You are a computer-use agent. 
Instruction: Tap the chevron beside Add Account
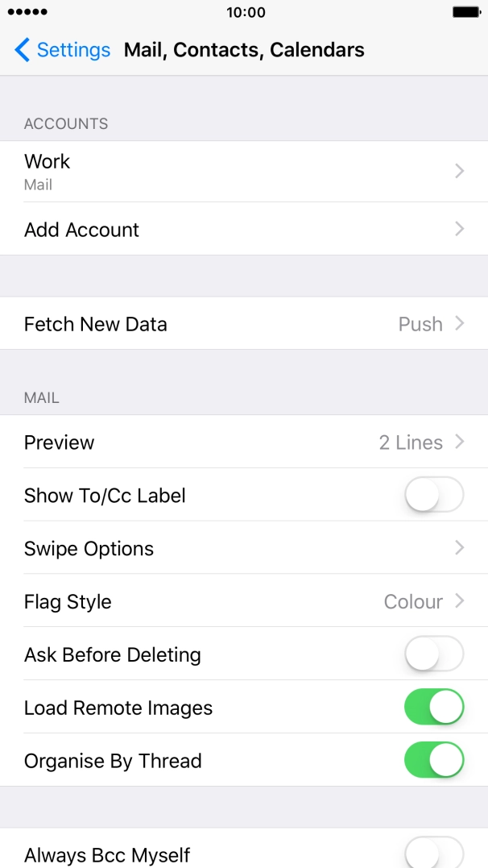[x=459, y=229]
